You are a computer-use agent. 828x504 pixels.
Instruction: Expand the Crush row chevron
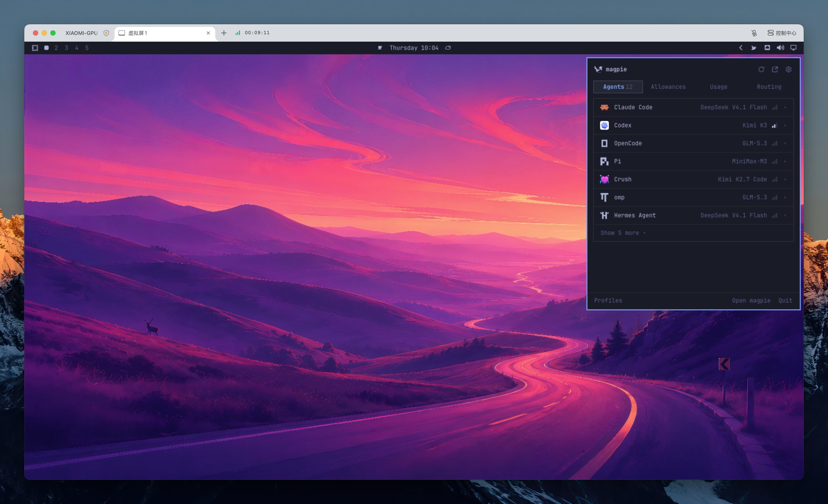785,179
